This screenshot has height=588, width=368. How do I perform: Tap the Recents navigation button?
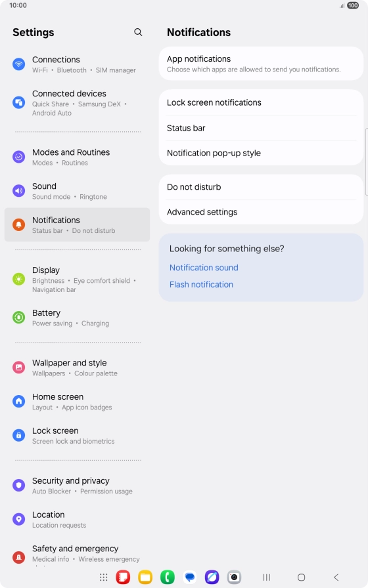point(267,577)
